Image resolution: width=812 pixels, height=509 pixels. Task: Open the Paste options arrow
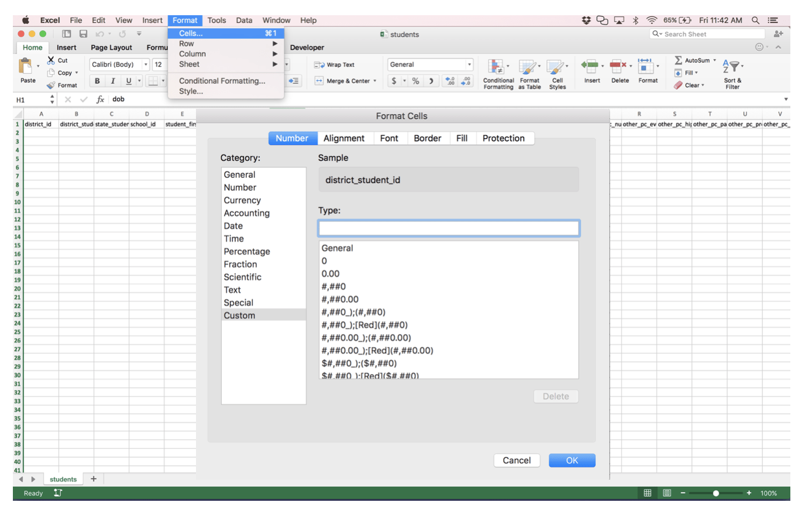tap(38, 66)
